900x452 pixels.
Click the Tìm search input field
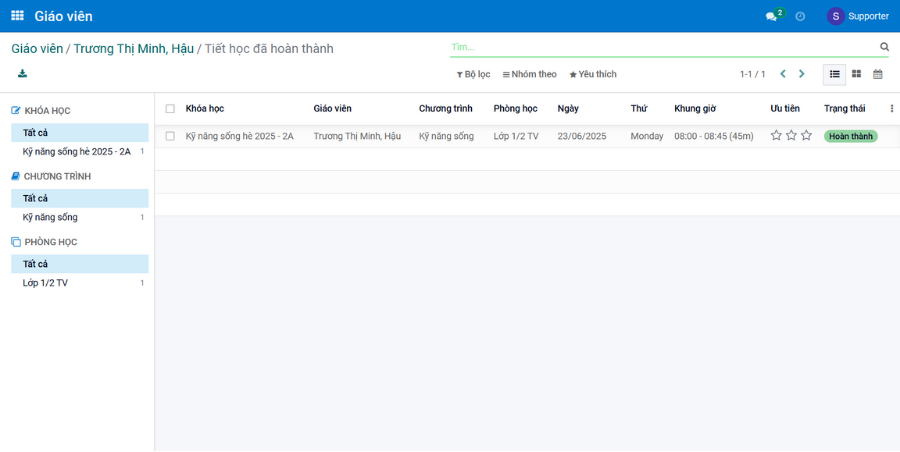pos(660,47)
